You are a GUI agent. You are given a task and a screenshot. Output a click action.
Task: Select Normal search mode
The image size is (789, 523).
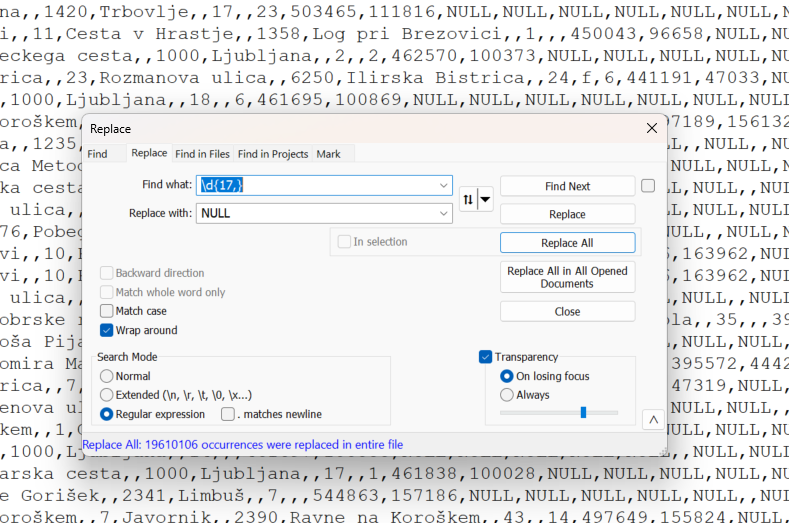(106, 376)
